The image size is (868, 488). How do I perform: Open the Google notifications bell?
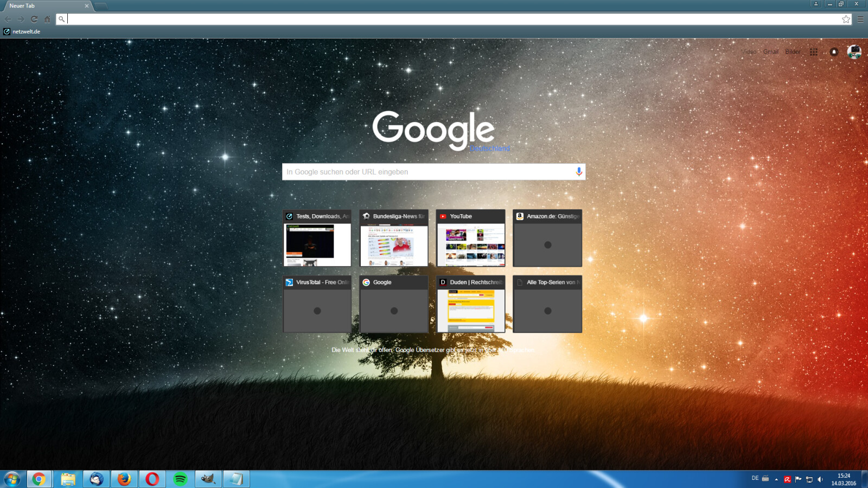point(833,52)
